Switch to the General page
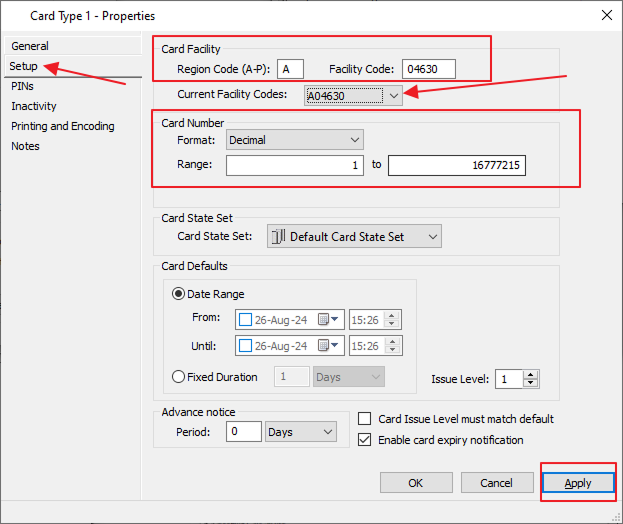The height and width of the screenshot is (524, 623). (30, 46)
